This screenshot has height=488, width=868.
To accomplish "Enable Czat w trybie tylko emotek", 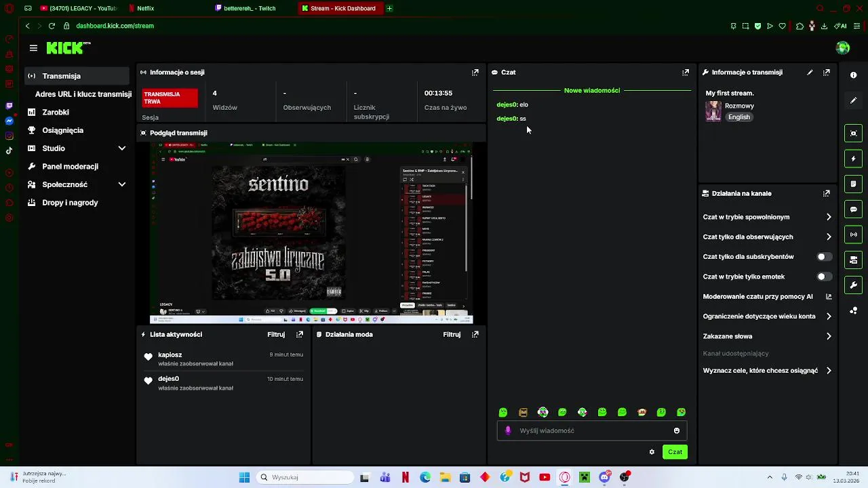I will [824, 277].
